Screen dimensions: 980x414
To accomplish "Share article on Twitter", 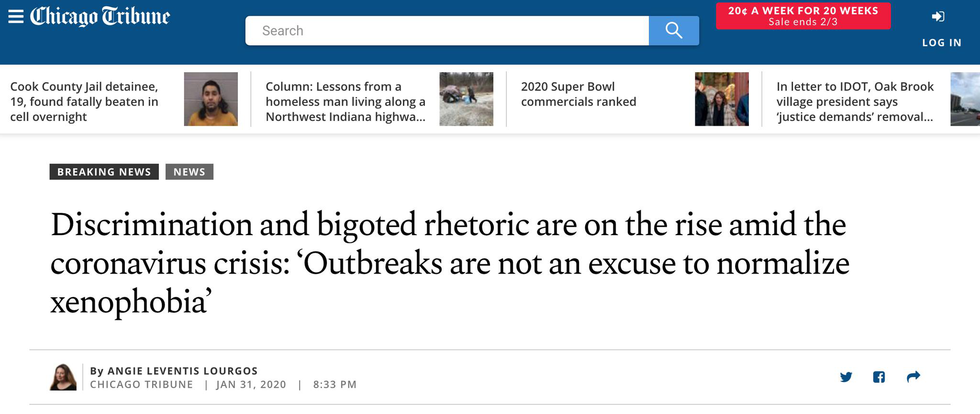I will tap(846, 377).
